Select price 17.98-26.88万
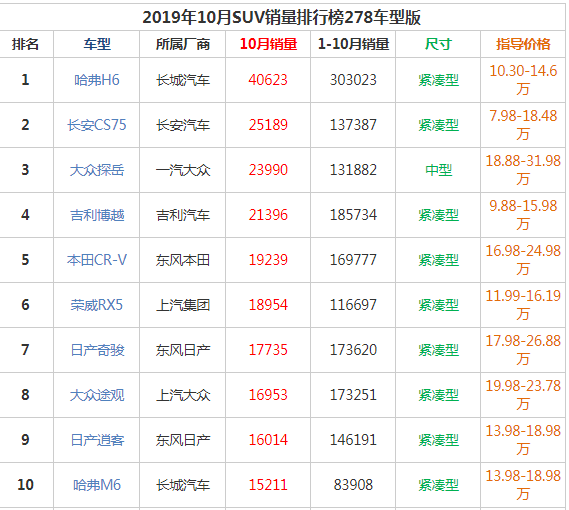 point(523,350)
